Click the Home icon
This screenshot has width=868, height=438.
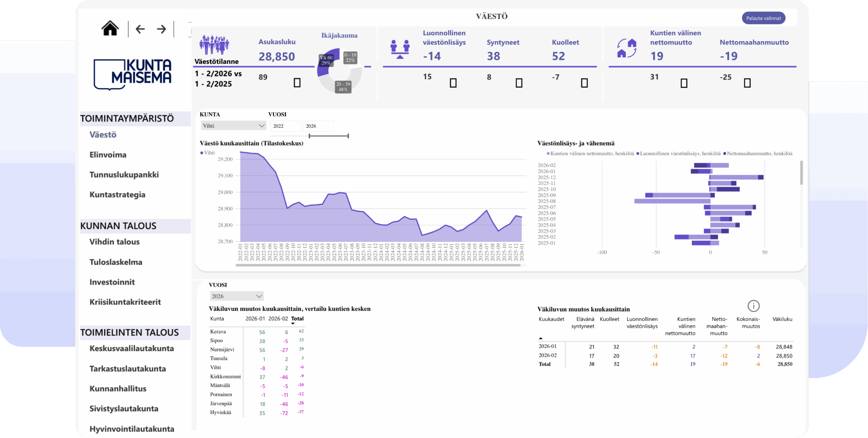(110, 28)
